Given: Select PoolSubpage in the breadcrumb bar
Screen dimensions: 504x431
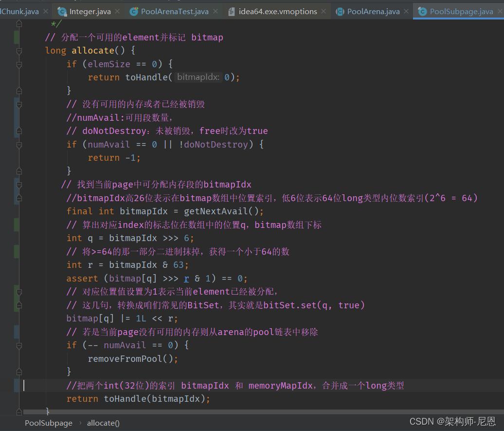Looking at the screenshot, I should click(x=49, y=423).
